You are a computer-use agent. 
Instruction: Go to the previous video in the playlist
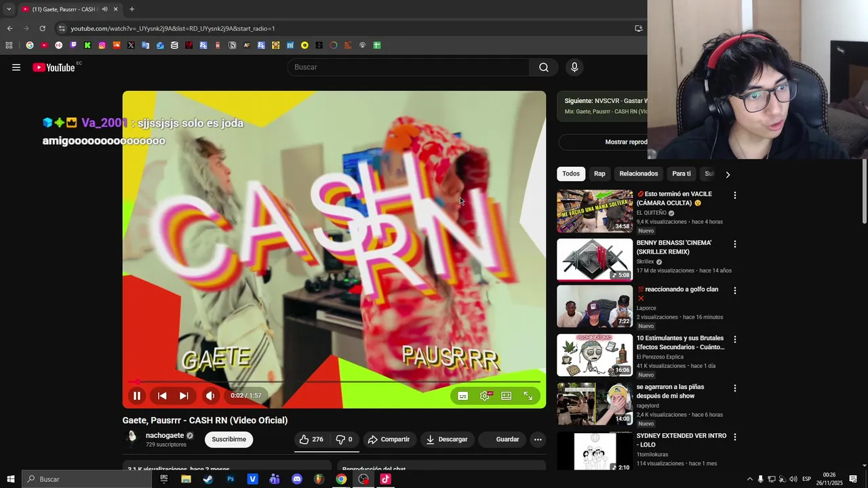click(162, 396)
